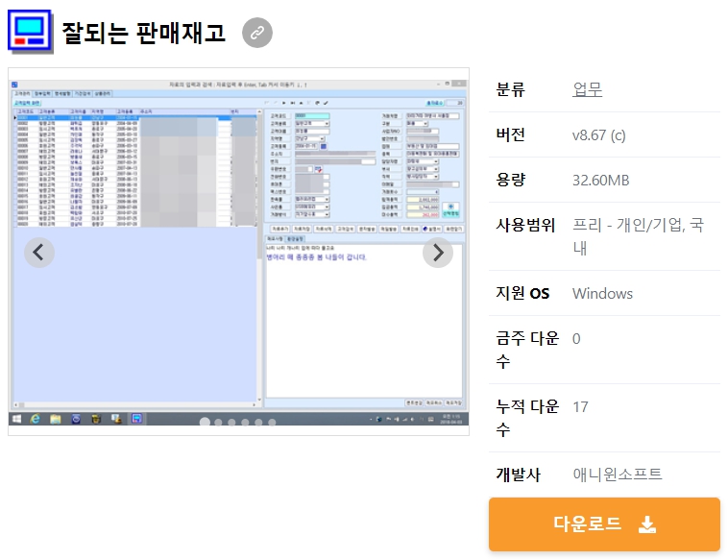Show the previous screenshot with left arrow
Screen dimensions: 728x560
pos(39,253)
